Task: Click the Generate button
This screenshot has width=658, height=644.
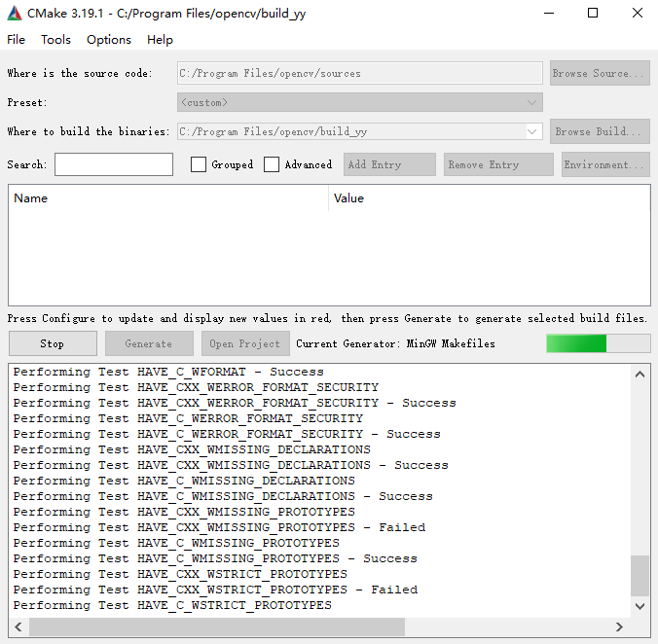Action: point(149,343)
